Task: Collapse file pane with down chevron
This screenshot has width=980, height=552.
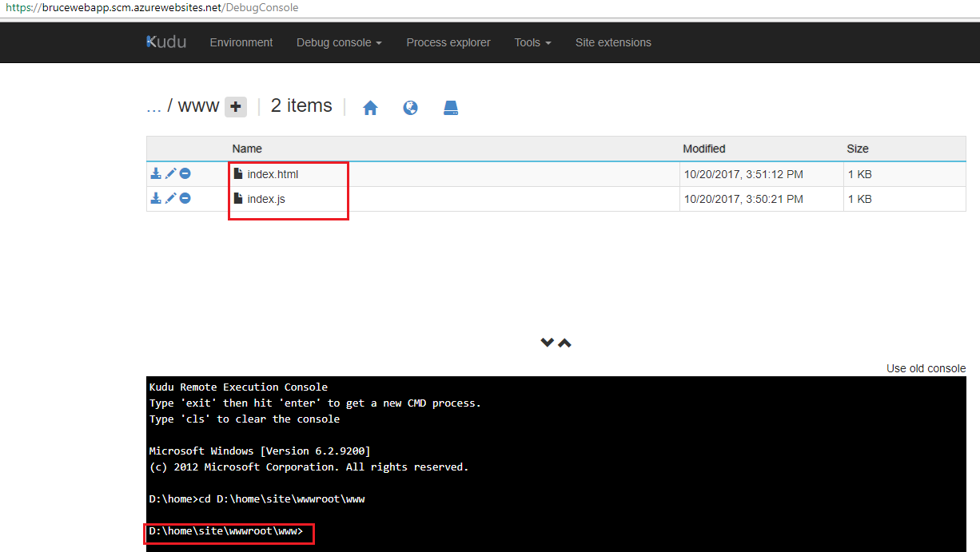Action: (x=547, y=343)
